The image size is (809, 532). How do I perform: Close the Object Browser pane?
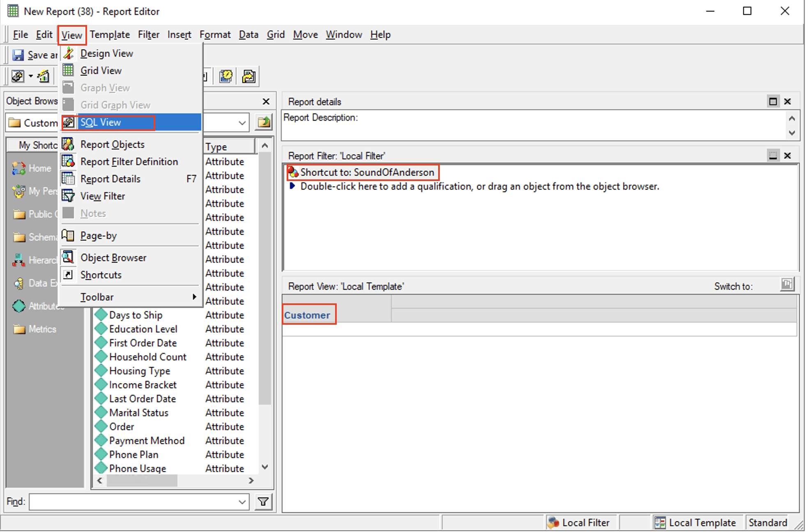coord(266,101)
